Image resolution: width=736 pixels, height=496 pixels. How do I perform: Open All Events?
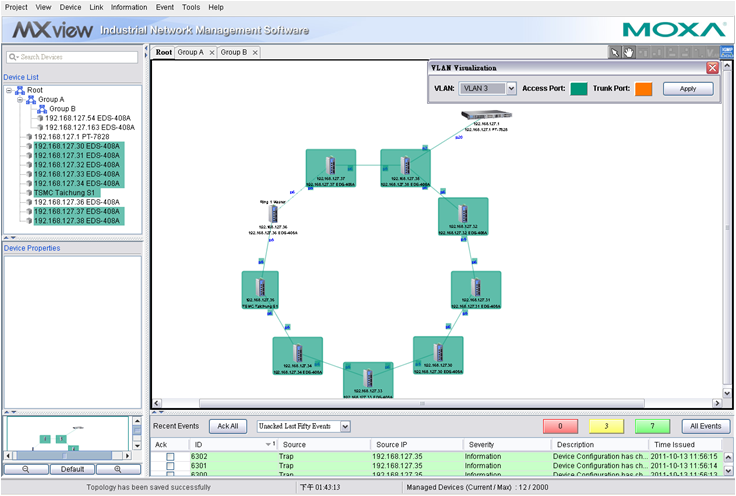pyautogui.click(x=705, y=426)
